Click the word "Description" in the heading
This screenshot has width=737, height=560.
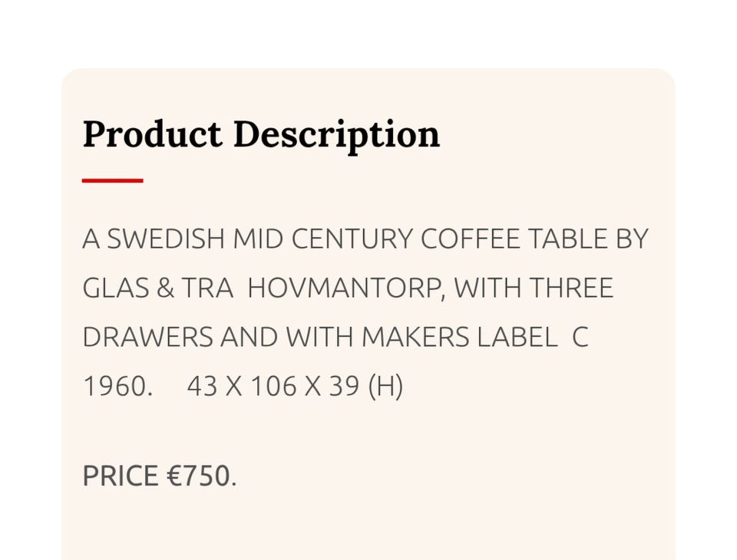336,134
